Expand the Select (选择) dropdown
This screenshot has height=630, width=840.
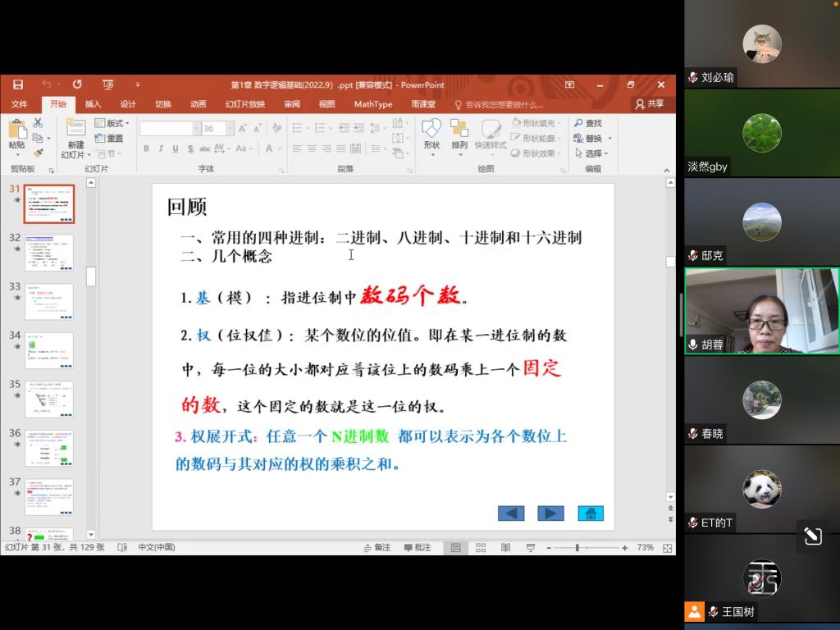592,153
